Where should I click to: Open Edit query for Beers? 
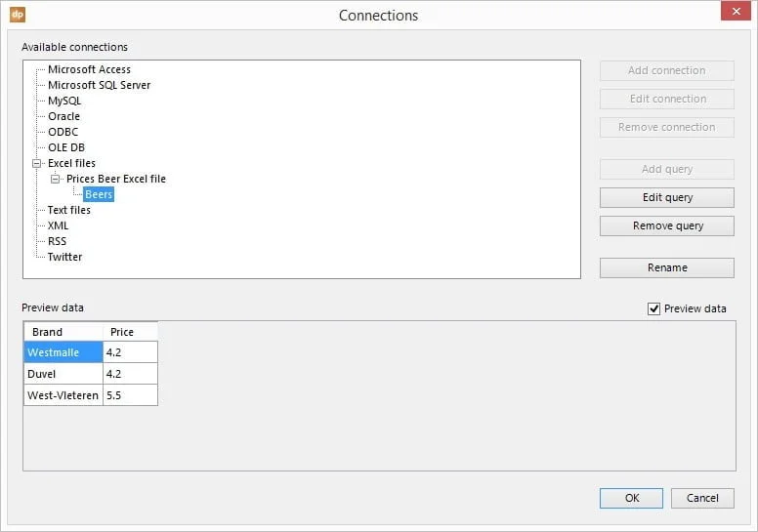click(x=666, y=197)
